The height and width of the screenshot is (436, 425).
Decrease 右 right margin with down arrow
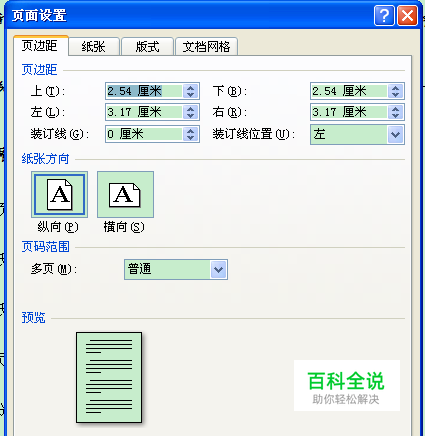click(396, 116)
